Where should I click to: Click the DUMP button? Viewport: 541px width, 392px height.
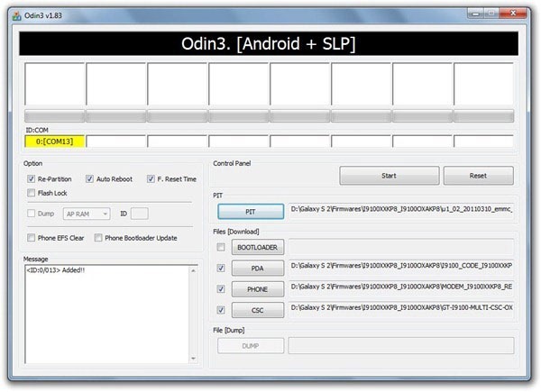(x=251, y=346)
